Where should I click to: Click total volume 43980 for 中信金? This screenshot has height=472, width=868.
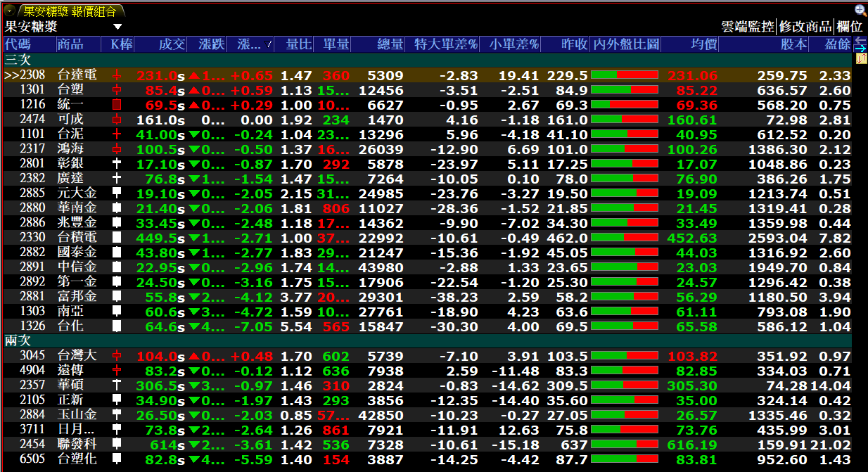click(x=381, y=267)
